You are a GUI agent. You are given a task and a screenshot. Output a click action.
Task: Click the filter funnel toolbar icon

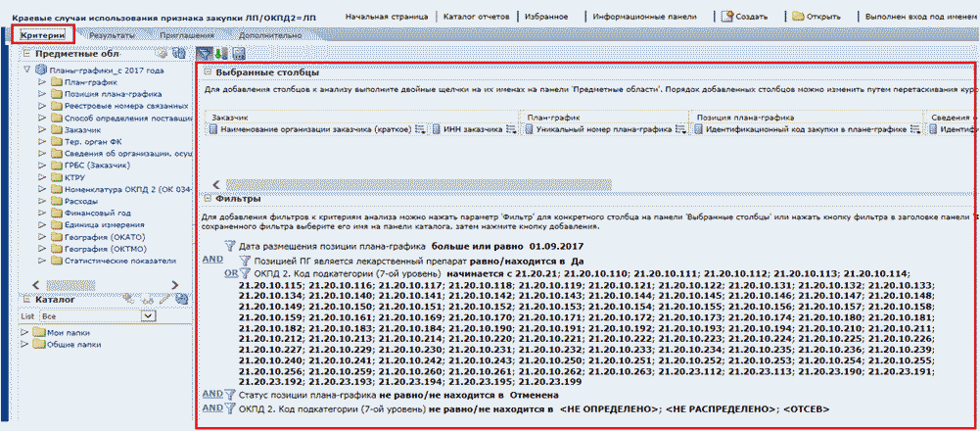[204, 54]
